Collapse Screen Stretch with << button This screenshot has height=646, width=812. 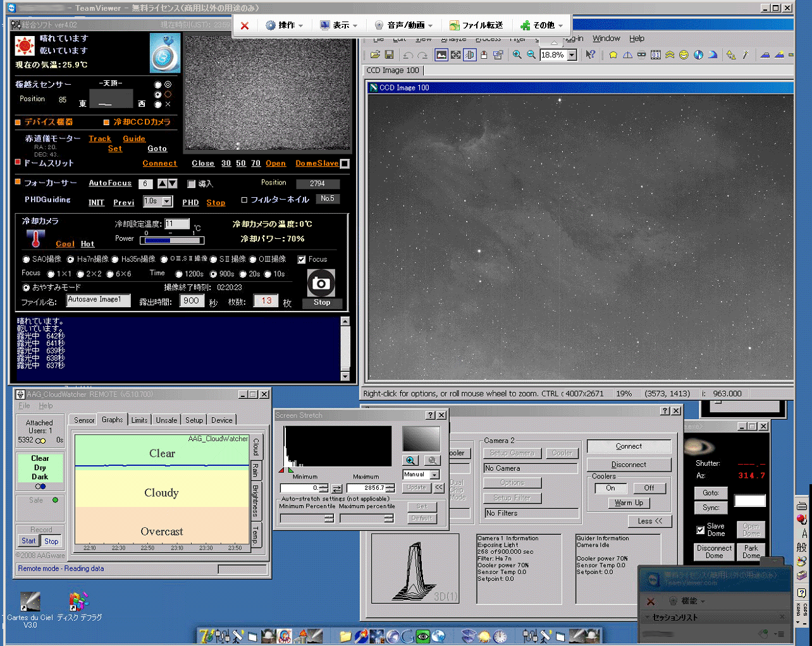point(439,487)
